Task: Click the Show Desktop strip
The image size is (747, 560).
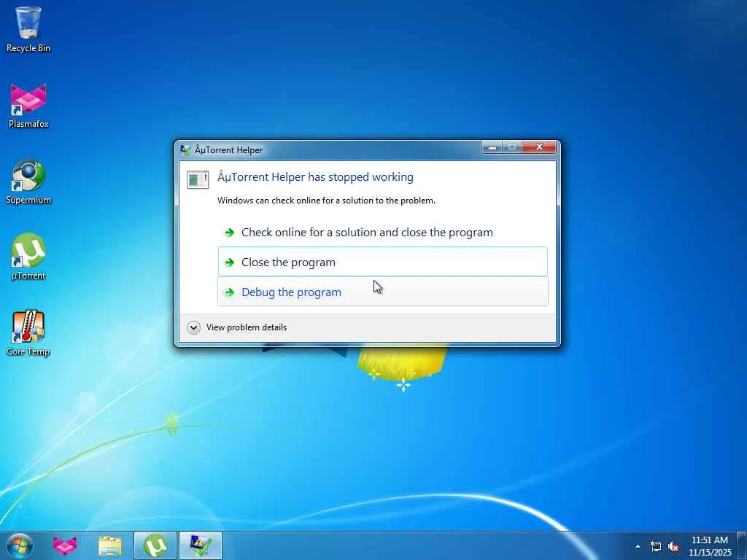Action: point(742,545)
